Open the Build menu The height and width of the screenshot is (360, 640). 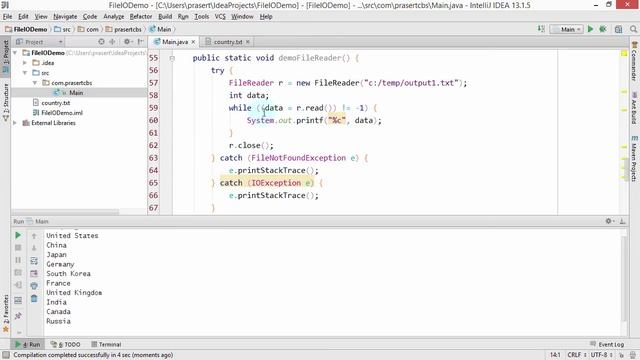(165, 16)
